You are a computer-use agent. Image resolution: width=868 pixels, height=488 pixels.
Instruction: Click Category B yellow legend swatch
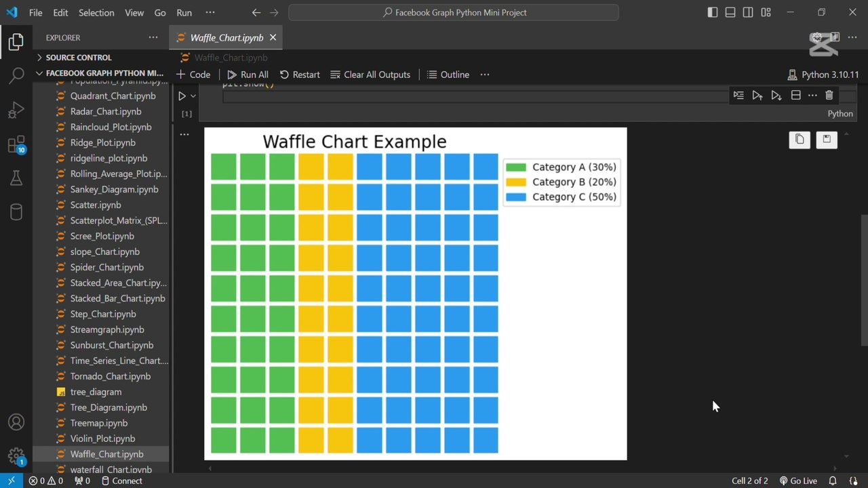coord(516,182)
